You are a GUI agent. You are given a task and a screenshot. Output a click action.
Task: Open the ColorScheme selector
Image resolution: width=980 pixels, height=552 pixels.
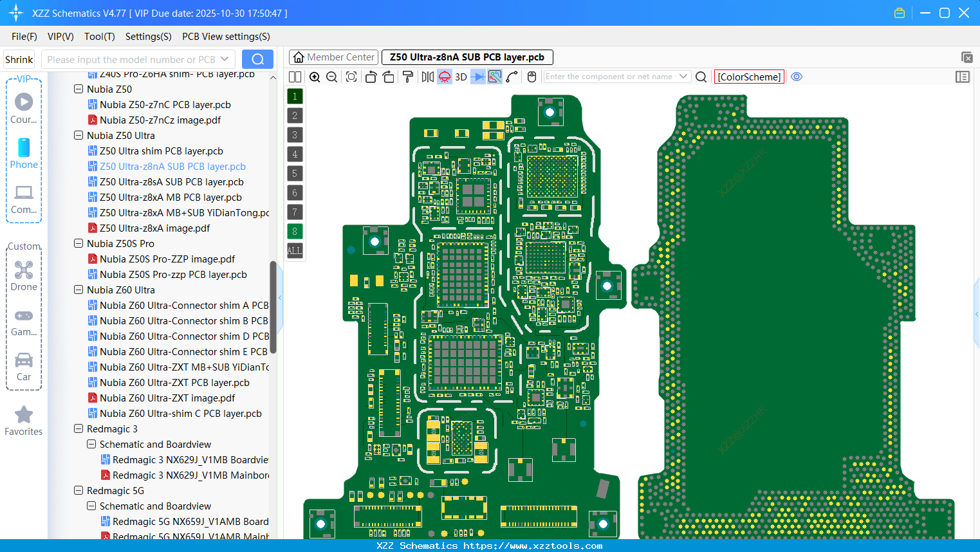pos(748,77)
